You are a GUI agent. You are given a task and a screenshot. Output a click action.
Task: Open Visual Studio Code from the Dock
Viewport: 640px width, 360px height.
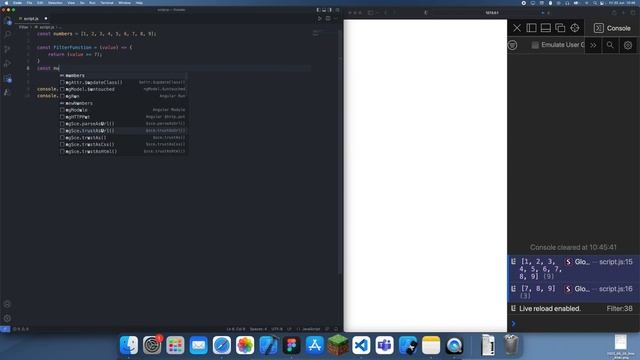(x=361, y=345)
